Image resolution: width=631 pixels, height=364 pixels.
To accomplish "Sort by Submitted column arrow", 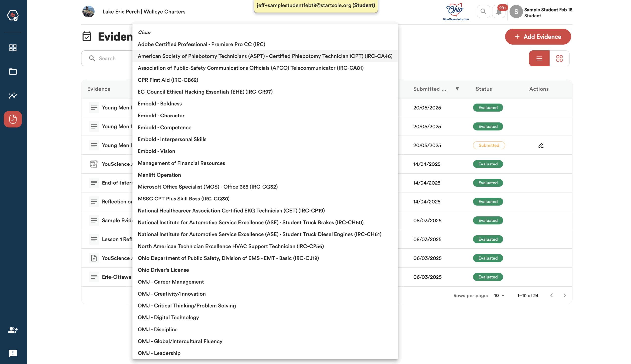I will [x=457, y=89].
